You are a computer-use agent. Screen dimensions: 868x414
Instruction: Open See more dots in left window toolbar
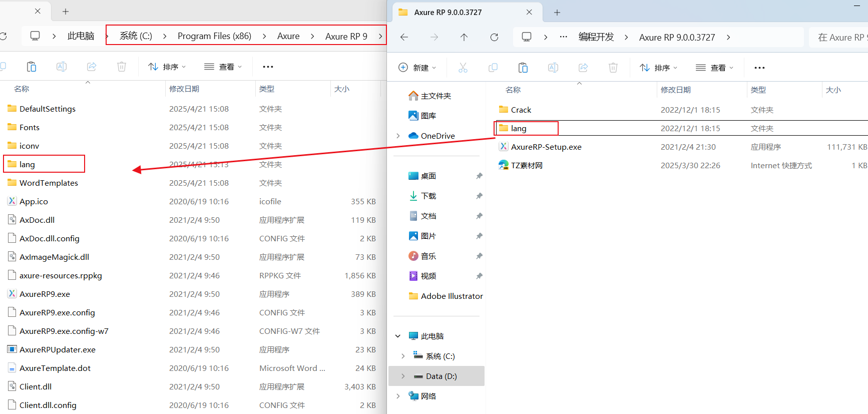(x=268, y=67)
